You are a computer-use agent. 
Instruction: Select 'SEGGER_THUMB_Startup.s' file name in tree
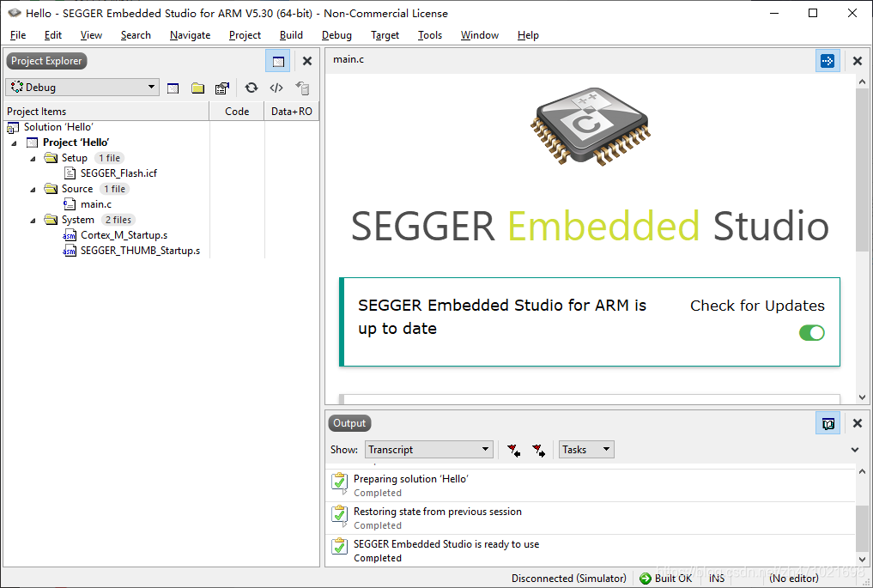[x=140, y=252]
